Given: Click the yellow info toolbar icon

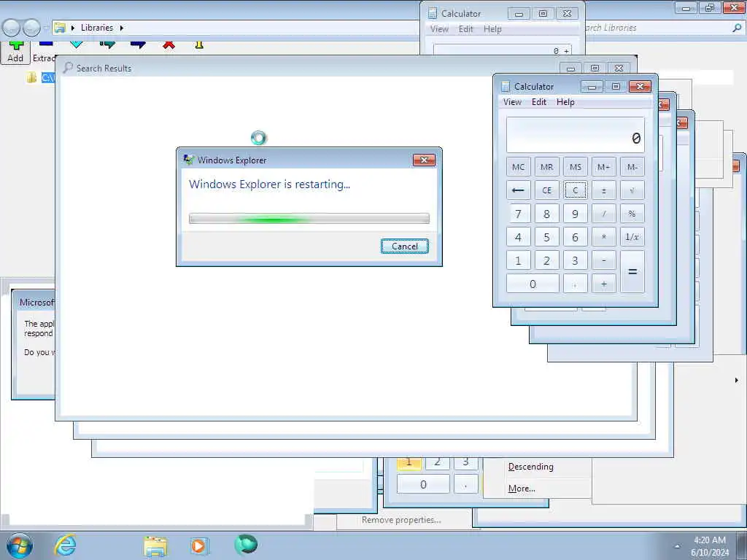Looking at the screenshot, I should pos(199,44).
